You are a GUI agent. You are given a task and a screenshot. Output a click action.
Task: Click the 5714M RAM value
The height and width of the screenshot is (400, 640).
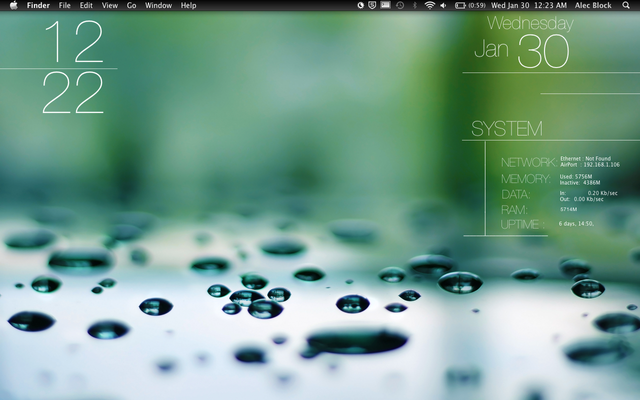[x=568, y=209]
